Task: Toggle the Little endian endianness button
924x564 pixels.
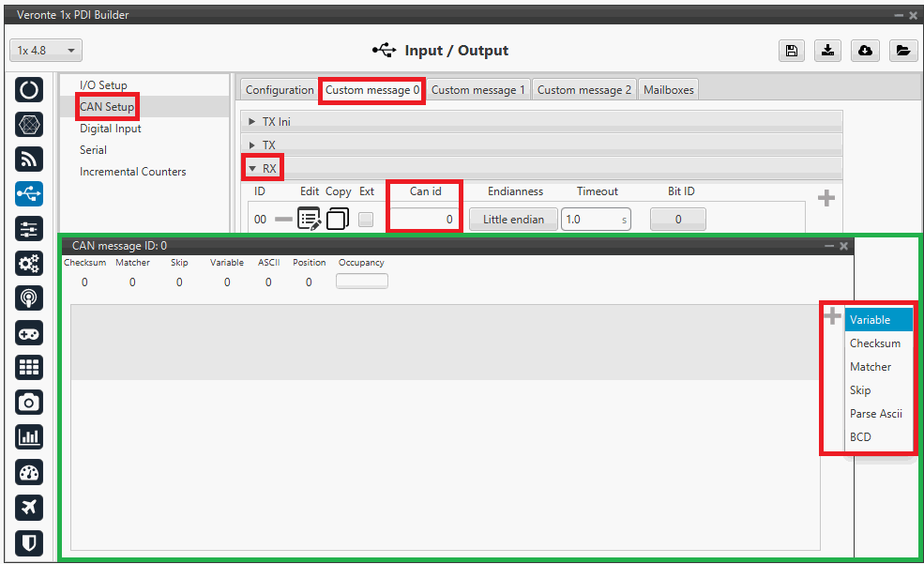Action: 513,220
